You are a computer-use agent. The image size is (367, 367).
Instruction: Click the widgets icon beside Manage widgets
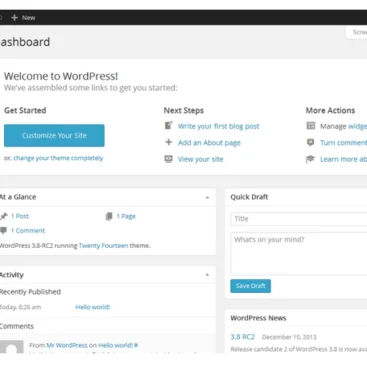tap(310, 126)
